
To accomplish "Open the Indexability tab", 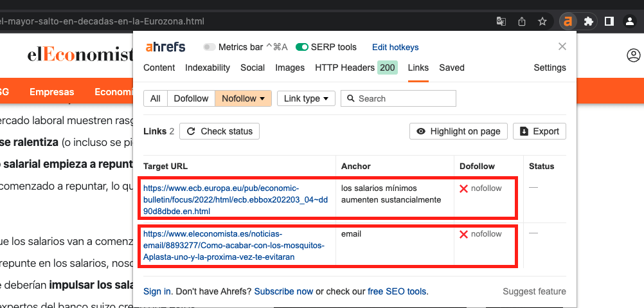I will pyautogui.click(x=208, y=68).
